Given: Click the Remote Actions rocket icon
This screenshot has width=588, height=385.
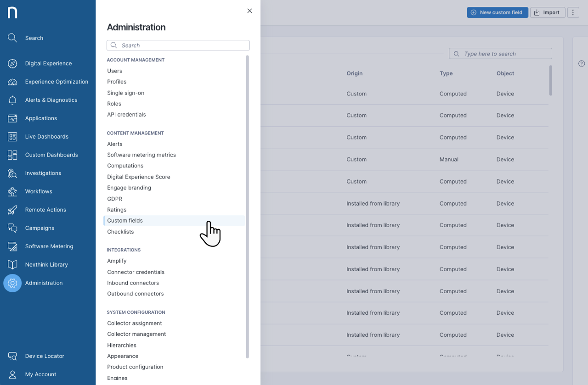Looking at the screenshot, I should coord(12,210).
